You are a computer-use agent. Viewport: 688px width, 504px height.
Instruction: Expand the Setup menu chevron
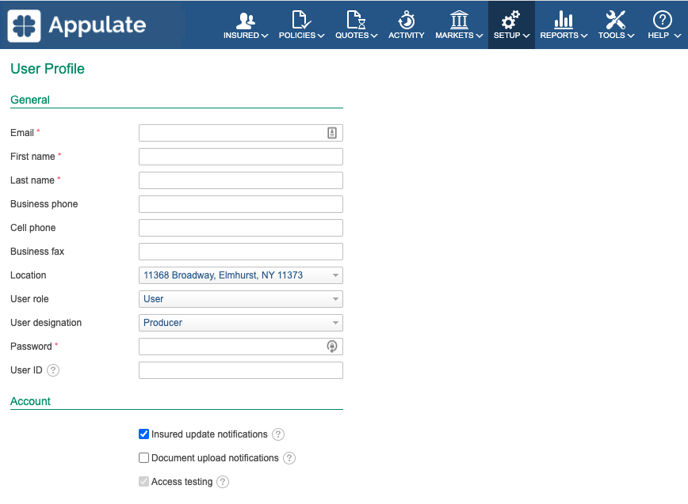pyautogui.click(x=526, y=36)
